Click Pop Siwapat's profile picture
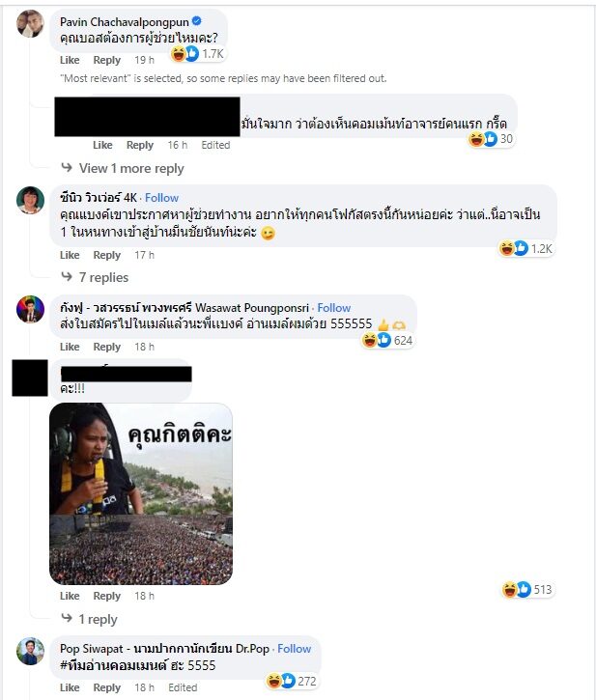Viewport: 596px width, 700px height. pos(30,651)
